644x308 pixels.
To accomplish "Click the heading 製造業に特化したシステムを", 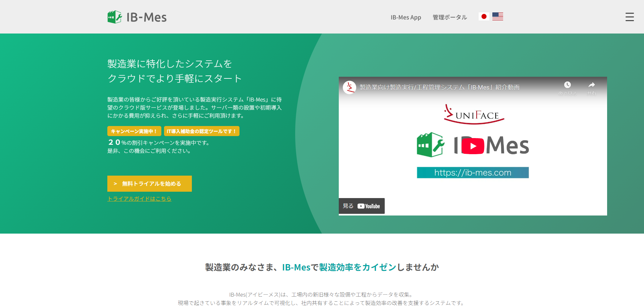I will click(x=170, y=64).
